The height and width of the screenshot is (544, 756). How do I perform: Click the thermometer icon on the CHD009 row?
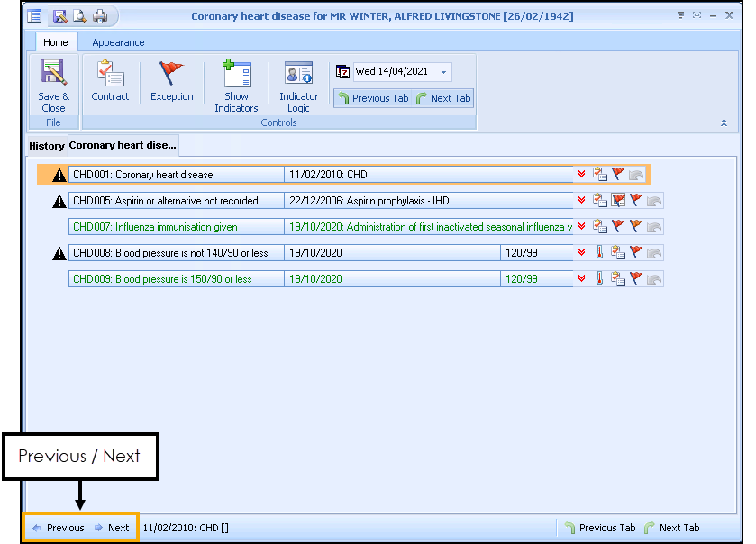[x=599, y=279]
